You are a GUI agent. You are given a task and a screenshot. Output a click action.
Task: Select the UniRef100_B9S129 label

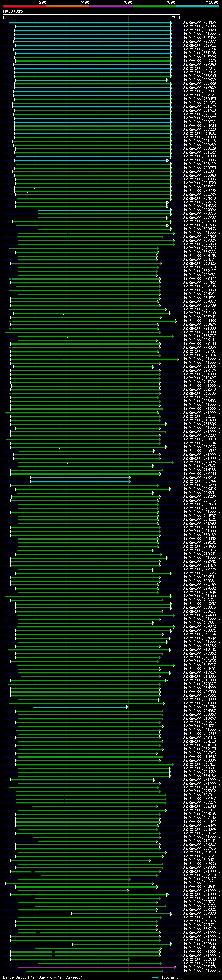point(199,164)
